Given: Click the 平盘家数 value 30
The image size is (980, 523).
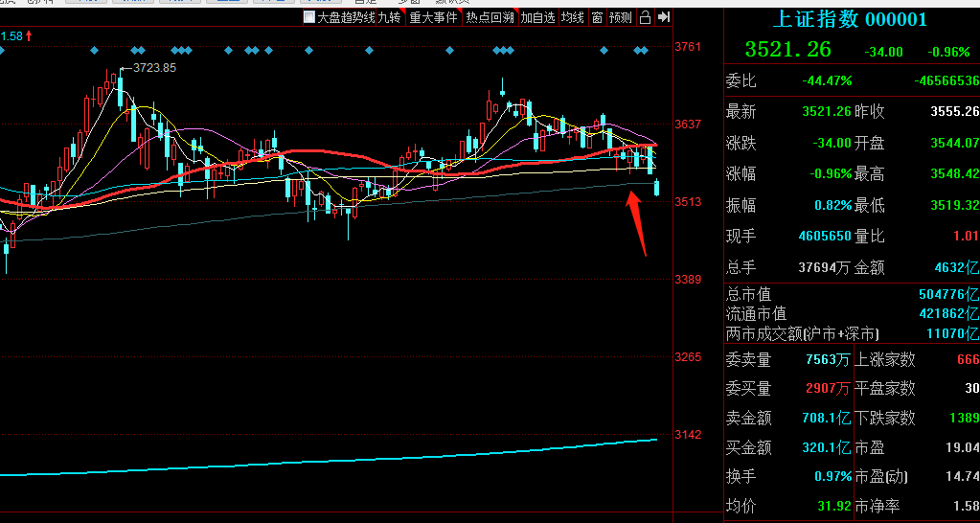Looking at the screenshot, I should tap(972, 389).
